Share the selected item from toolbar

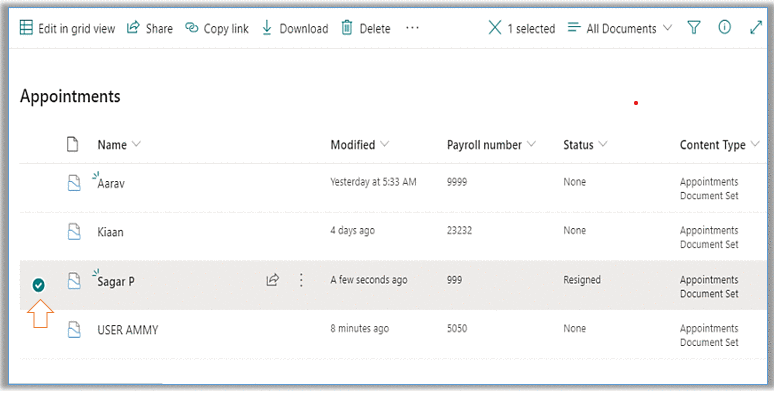[150, 28]
